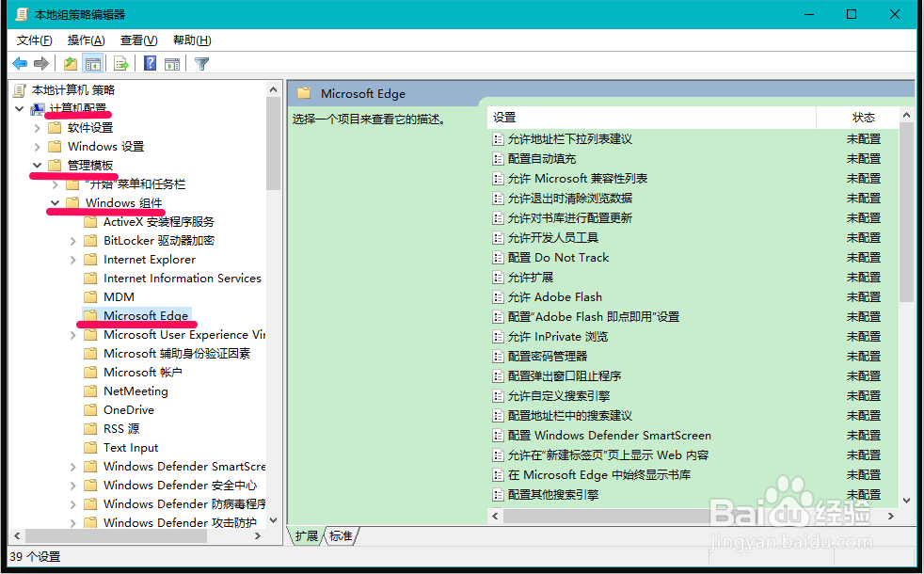Switch to the 标准 tab
This screenshot has width=924, height=574.
click(x=341, y=535)
